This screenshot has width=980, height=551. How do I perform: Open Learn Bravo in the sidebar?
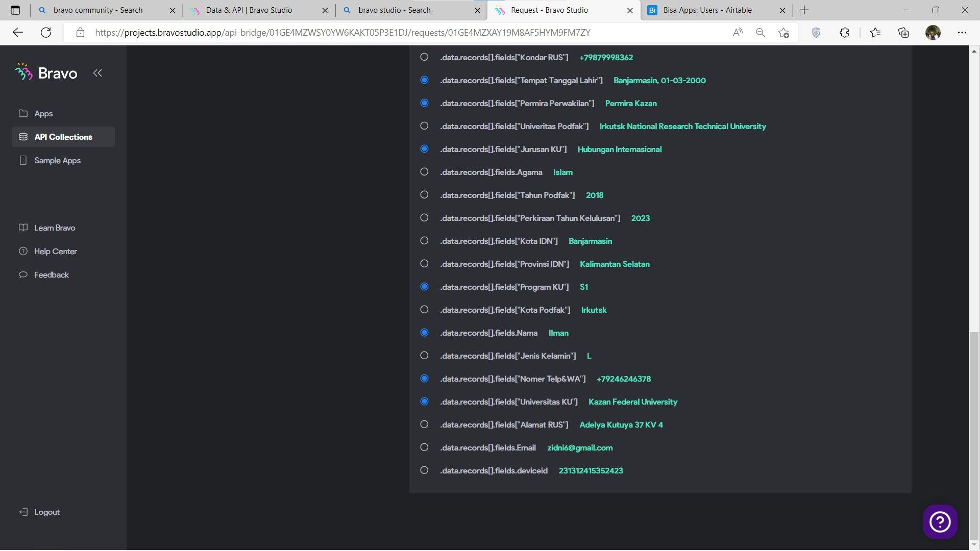click(63, 228)
